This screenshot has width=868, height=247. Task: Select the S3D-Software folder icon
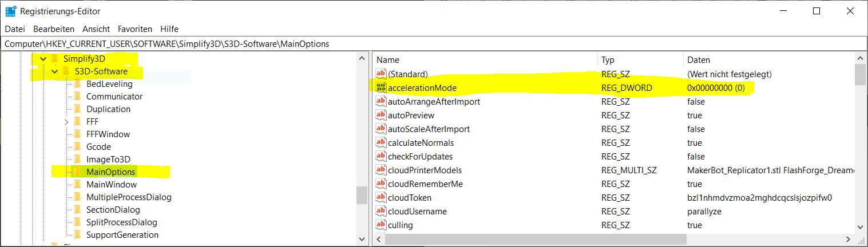coord(66,71)
